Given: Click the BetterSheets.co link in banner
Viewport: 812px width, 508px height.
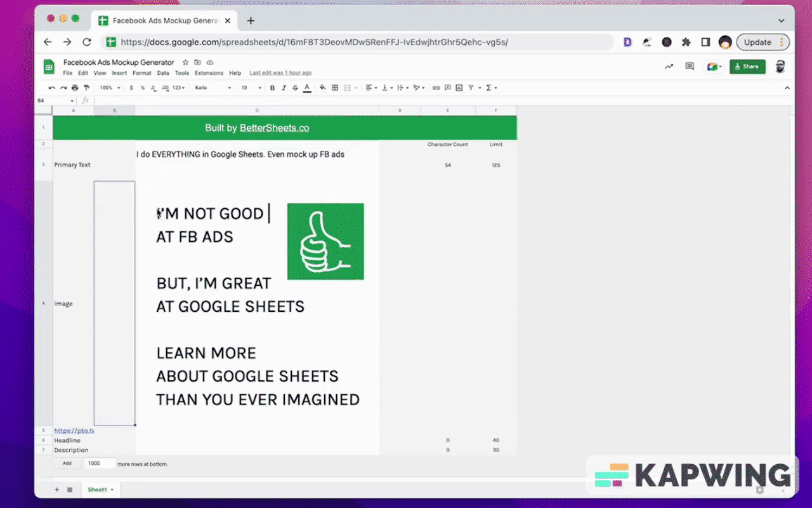Looking at the screenshot, I should pos(274,128).
